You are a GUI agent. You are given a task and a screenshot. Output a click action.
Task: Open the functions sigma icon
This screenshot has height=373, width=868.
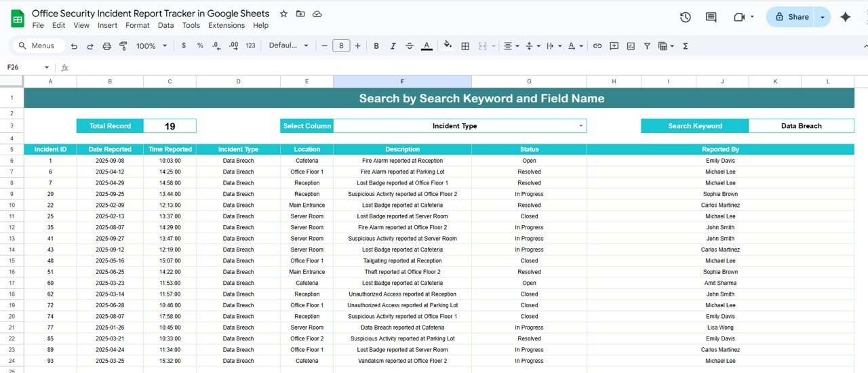point(686,46)
